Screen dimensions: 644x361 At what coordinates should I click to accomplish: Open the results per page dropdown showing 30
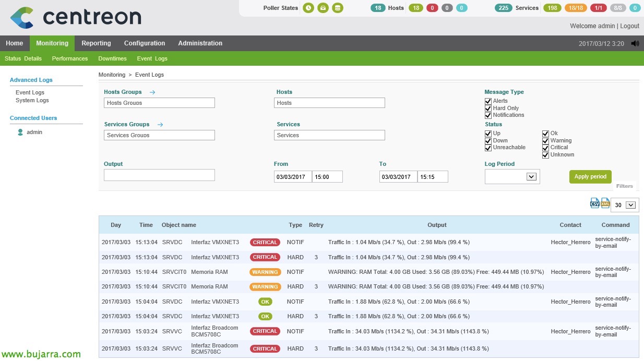(x=624, y=205)
